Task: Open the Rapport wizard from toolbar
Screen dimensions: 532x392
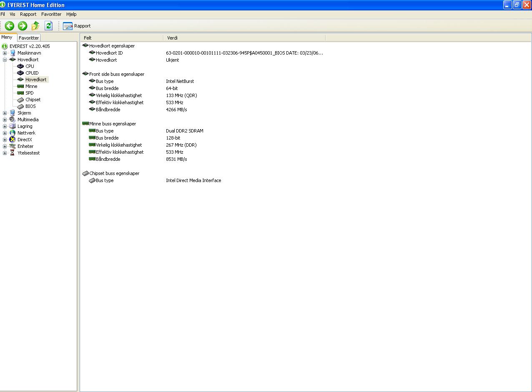Action: click(77, 26)
